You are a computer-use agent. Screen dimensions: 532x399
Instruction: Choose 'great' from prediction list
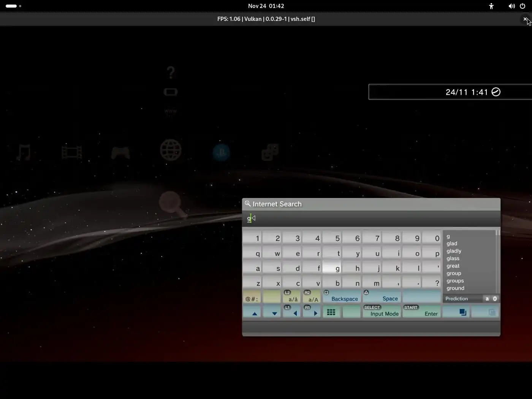(x=453, y=266)
